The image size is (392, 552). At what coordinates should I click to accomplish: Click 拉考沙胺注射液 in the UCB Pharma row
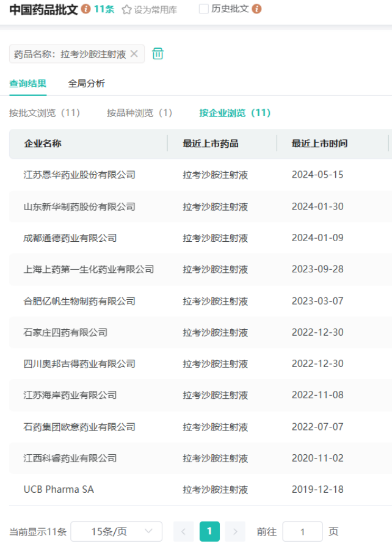pyautogui.click(x=216, y=490)
